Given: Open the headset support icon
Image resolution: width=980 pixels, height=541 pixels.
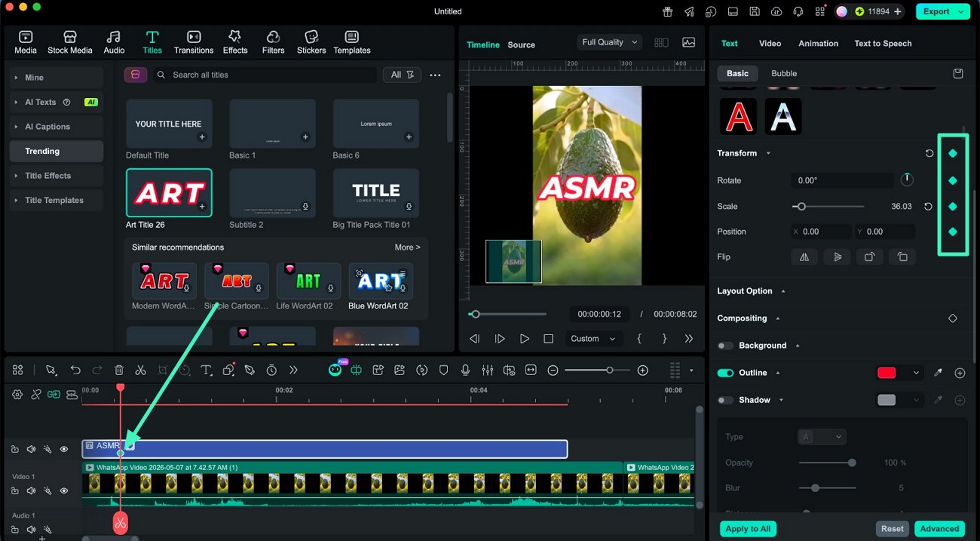Looking at the screenshot, I should tap(798, 11).
